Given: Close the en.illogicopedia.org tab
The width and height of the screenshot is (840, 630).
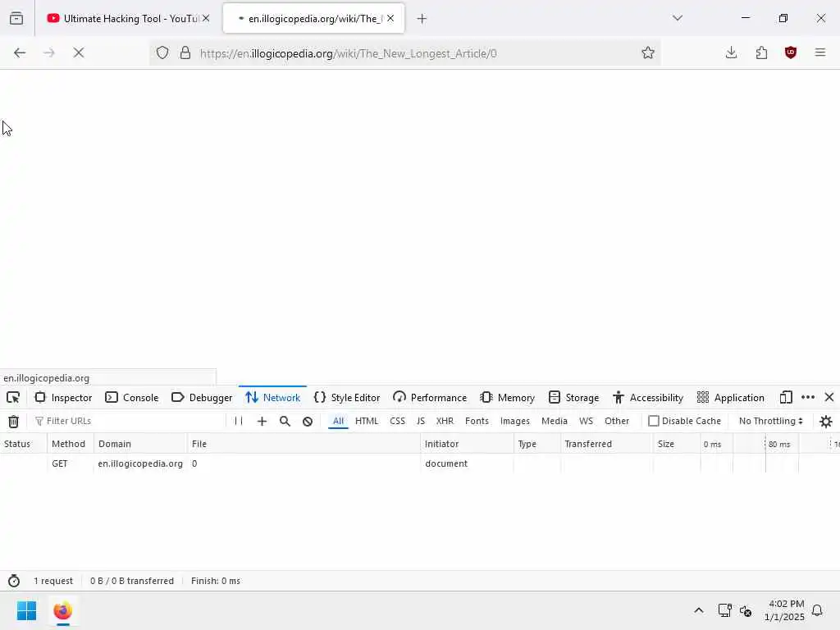Looking at the screenshot, I should click(x=390, y=18).
